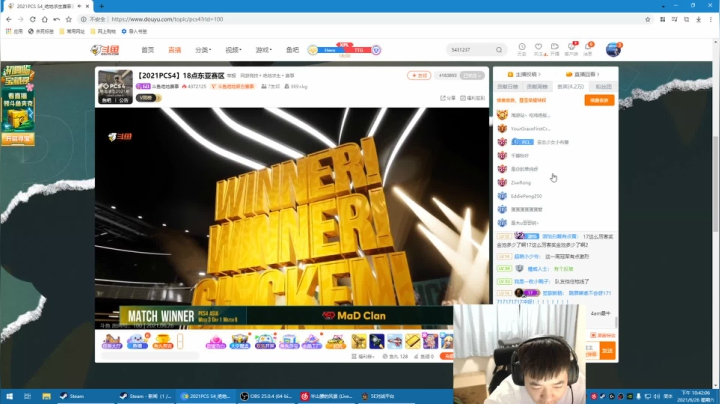Click the search magnifier icon
The image size is (720, 404).
499,50
